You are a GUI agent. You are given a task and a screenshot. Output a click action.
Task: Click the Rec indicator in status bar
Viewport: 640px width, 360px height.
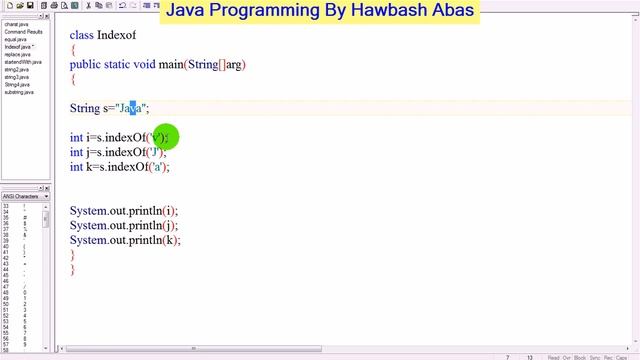608,357
